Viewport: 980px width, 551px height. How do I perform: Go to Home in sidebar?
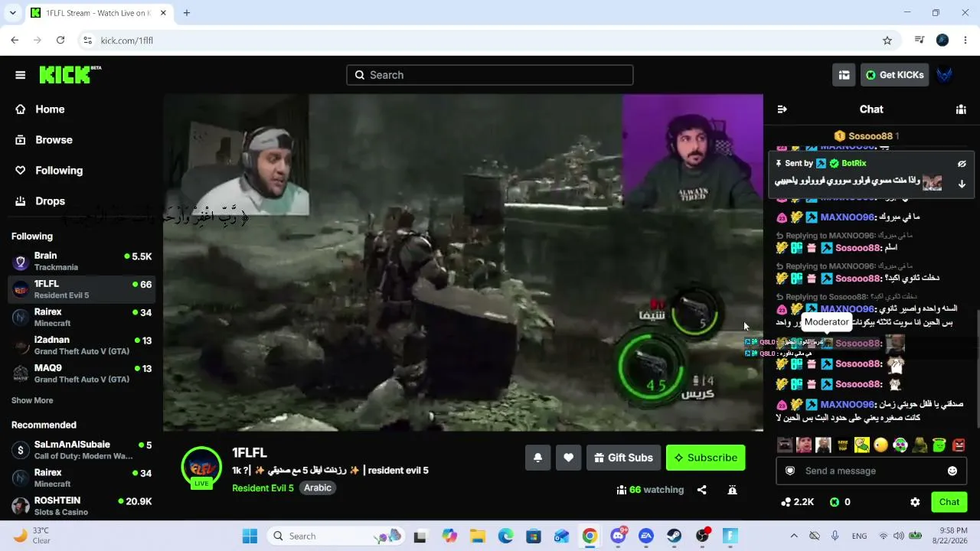[x=40, y=109]
